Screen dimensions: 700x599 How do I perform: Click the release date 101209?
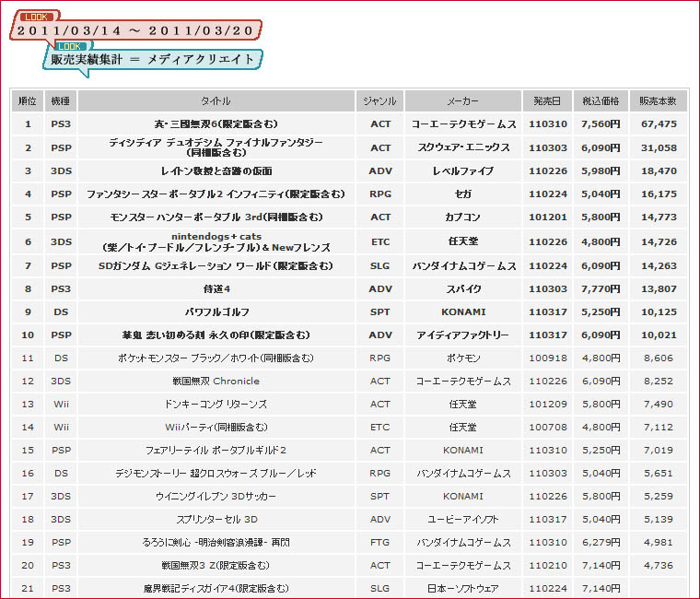548,405
